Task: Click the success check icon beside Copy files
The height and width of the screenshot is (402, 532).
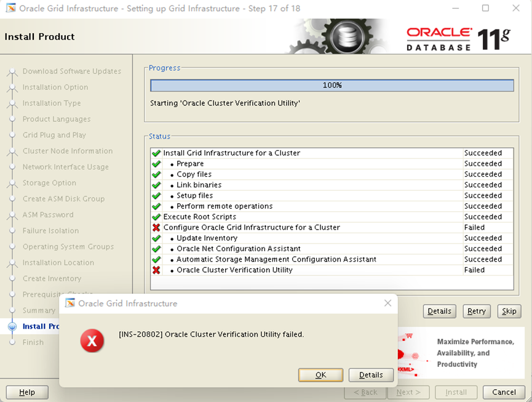Action: pyautogui.click(x=156, y=174)
